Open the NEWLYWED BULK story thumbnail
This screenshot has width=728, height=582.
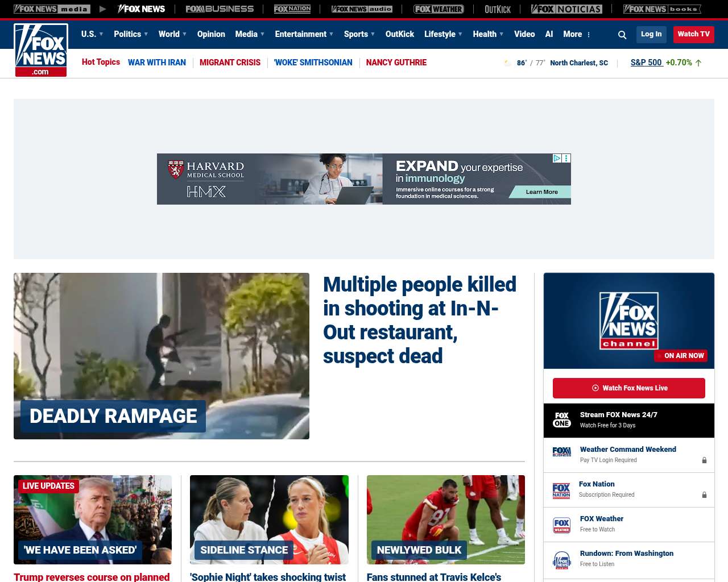[x=446, y=519]
